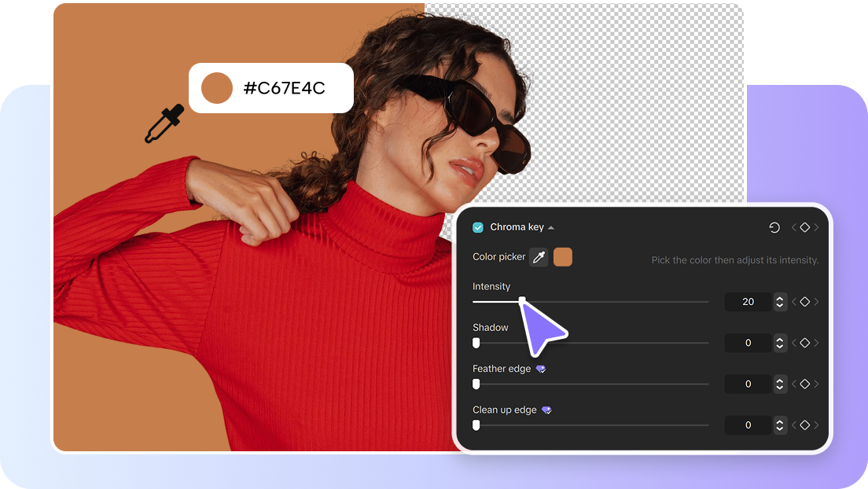
Task: Add keyframe diamond on Shadow row
Action: point(804,343)
